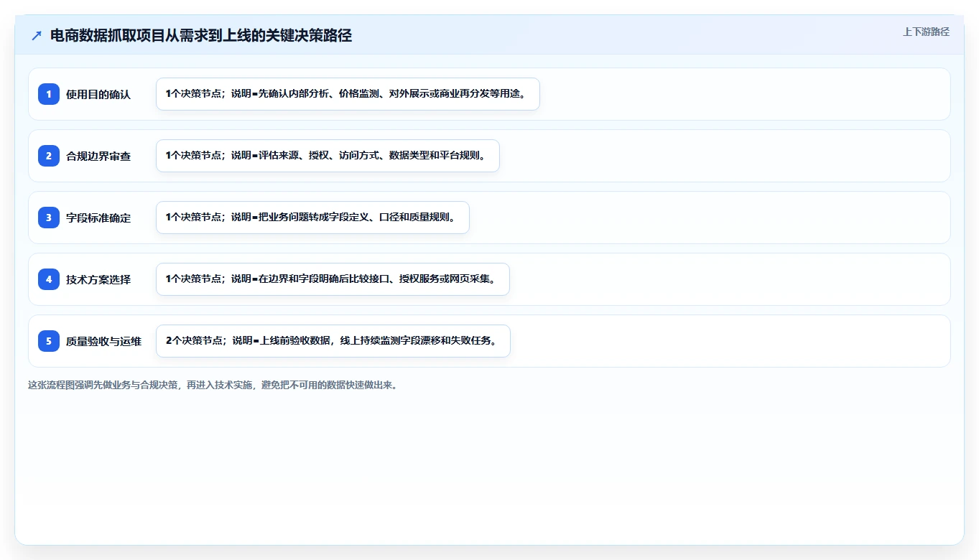This screenshot has height=560, width=979.
Task: Click the 合规边界审查 step label
Action: tap(98, 156)
